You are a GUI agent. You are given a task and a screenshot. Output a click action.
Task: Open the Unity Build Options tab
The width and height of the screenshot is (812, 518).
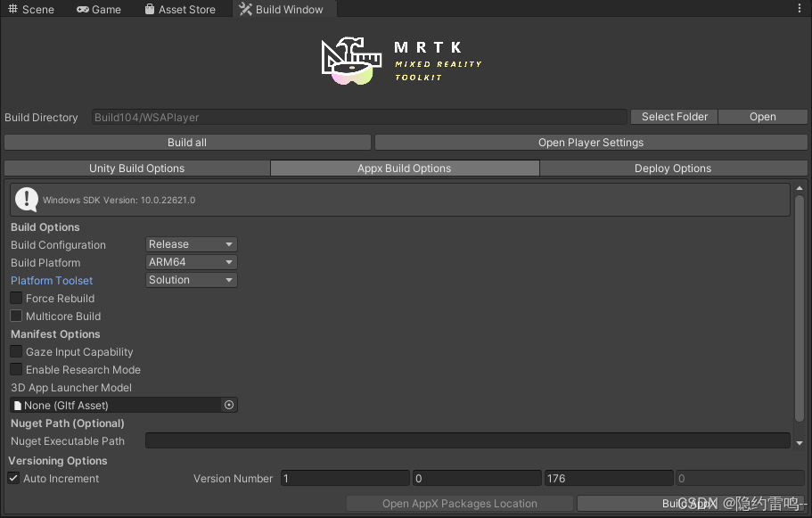[x=136, y=169]
